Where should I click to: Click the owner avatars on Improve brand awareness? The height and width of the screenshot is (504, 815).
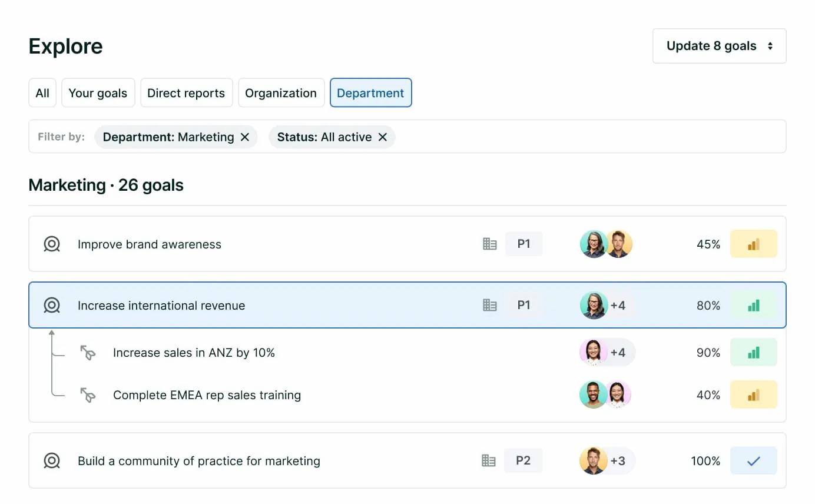pos(605,244)
